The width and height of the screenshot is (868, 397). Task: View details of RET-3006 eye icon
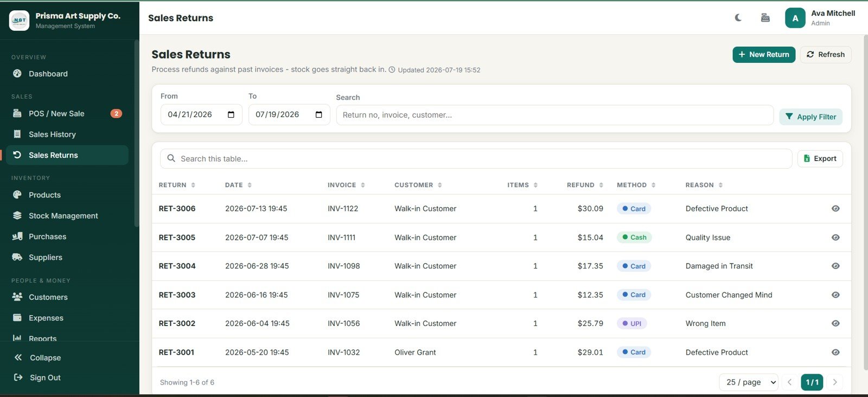tap(835, 209)
